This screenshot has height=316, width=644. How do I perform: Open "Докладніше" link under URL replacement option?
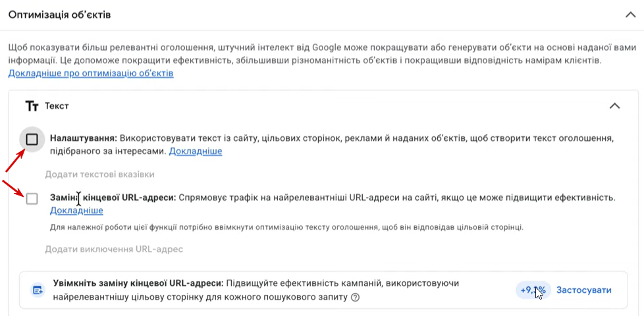click(76, 211)
